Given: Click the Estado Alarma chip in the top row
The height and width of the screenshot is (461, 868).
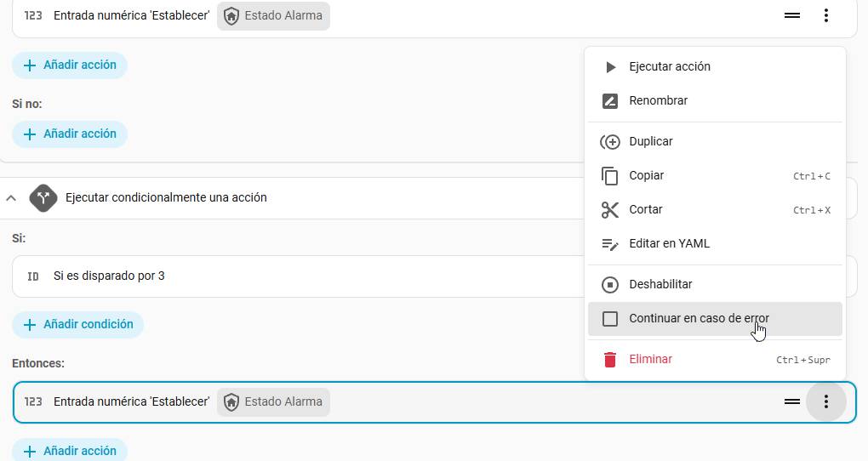Looking at the screenshot, I should click(273, 15).
